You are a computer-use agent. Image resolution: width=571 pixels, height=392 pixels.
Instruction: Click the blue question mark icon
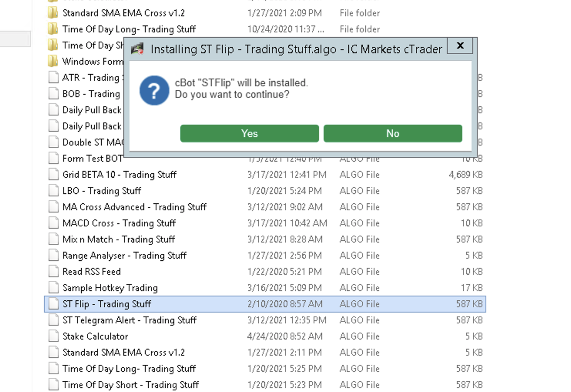point(154,90)
